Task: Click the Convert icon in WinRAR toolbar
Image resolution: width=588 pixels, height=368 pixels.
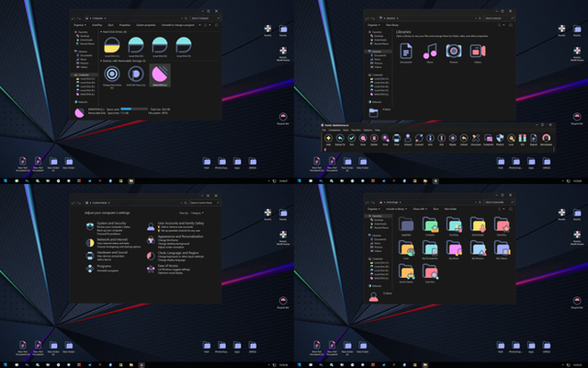Action: 419,138
